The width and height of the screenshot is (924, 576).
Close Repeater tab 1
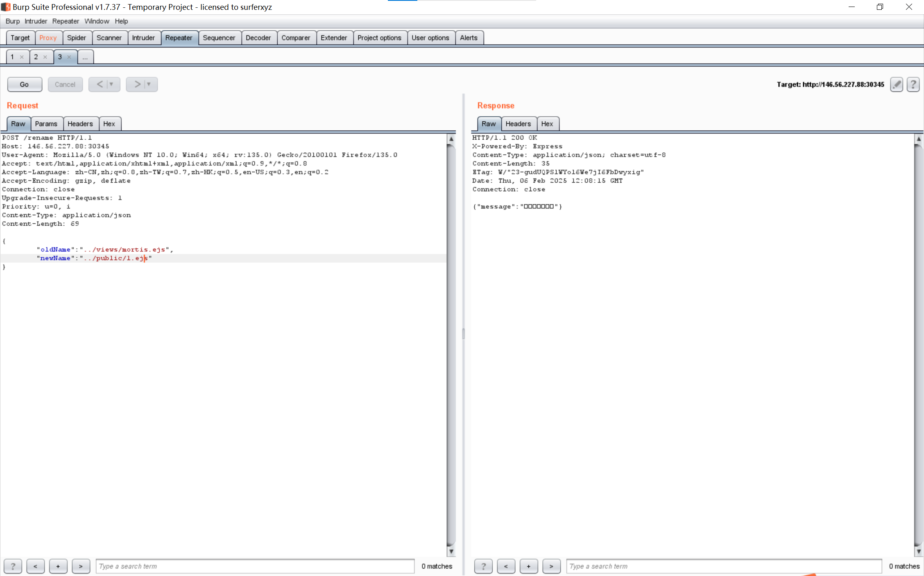click(x=22, y=57)
